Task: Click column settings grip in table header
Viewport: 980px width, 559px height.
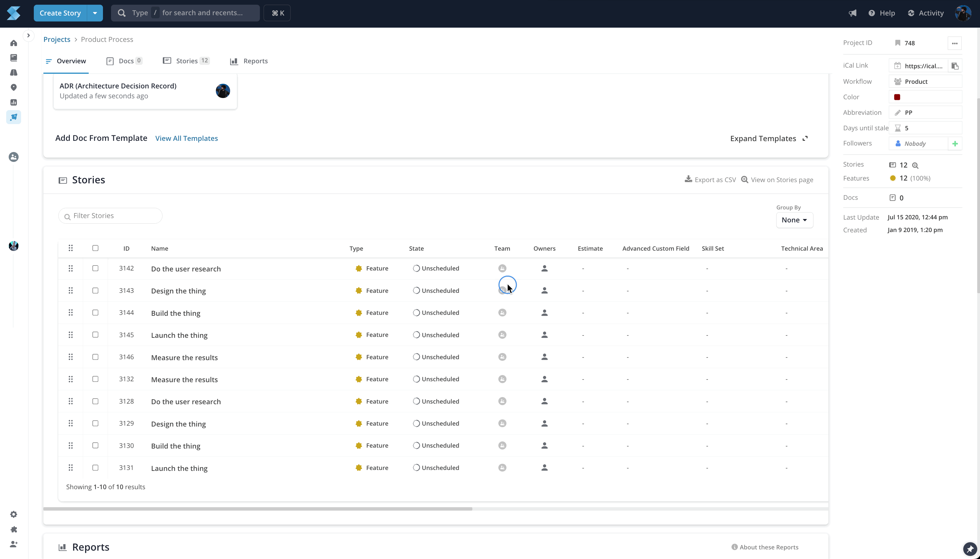Action: coord(71,248)
